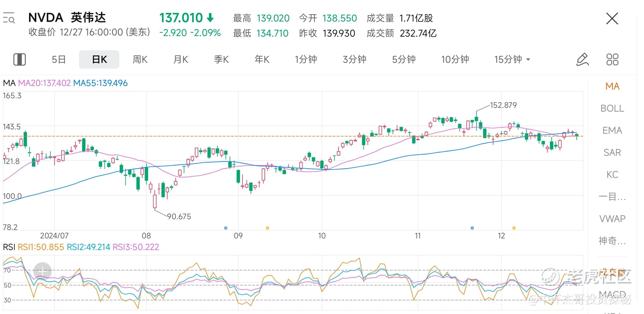The image size is (644, 314).
Task: Click the blue event dot after 11
Action: [x=472, y=228]
